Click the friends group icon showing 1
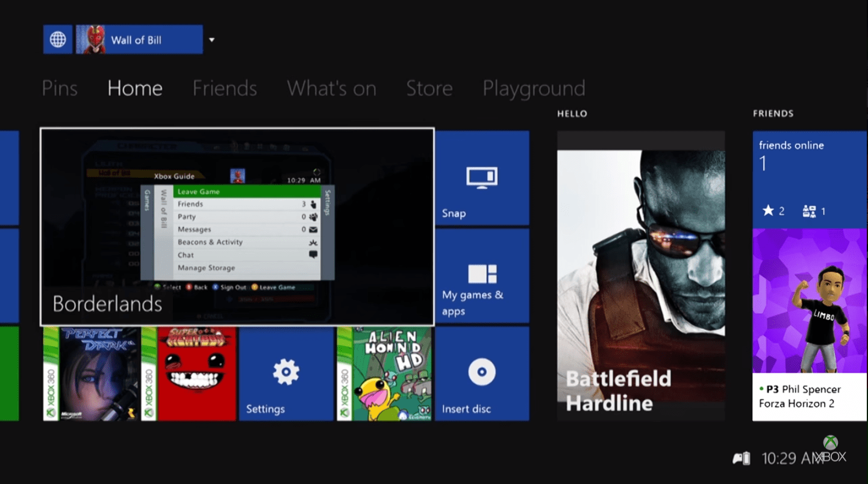 coord(810,211)
